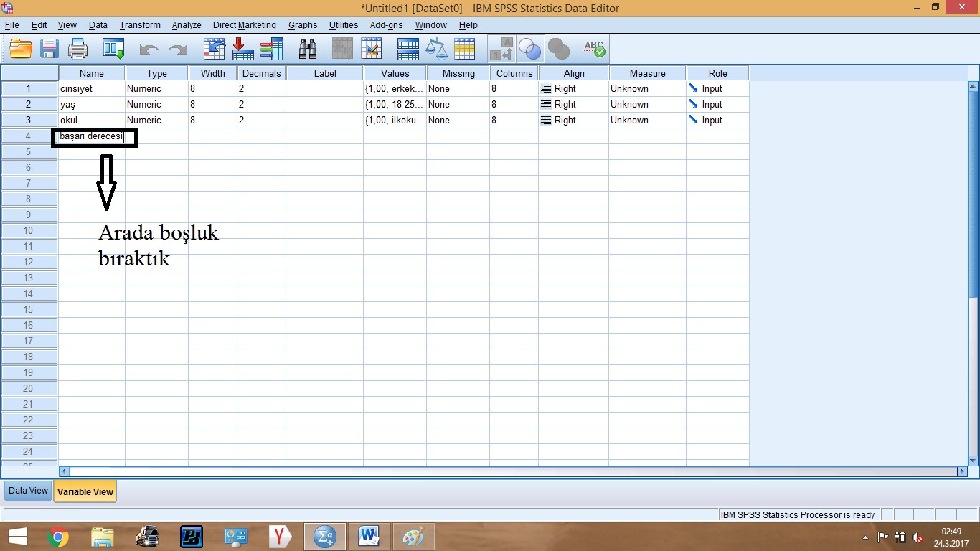
Task: Select the Variable View tab
Action: [85, 491]
